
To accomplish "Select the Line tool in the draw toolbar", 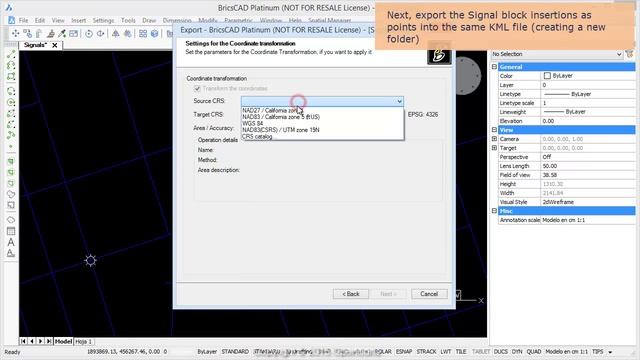I will point(11,54).
